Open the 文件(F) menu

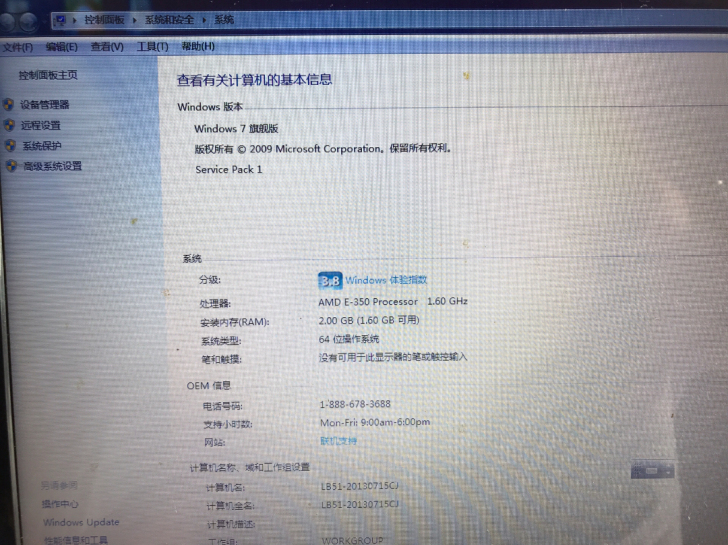[x=18, y=47]
